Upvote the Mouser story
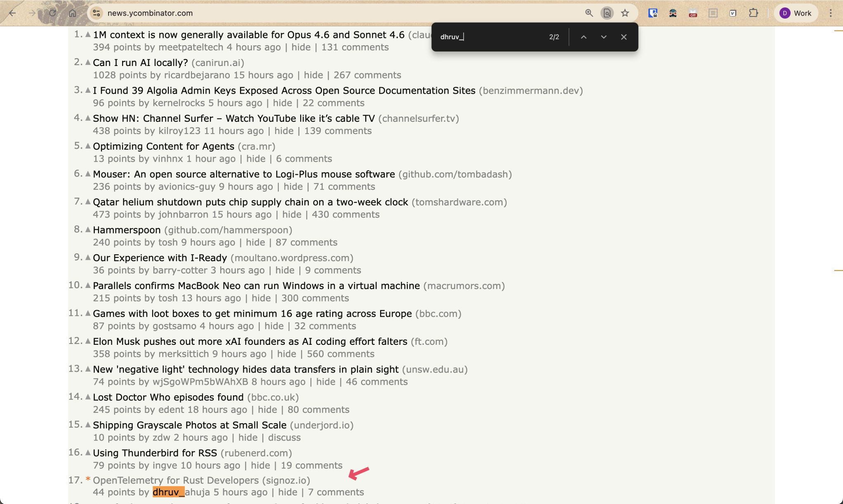The height and width of the screenshot is (504, 843). [88, 174]
